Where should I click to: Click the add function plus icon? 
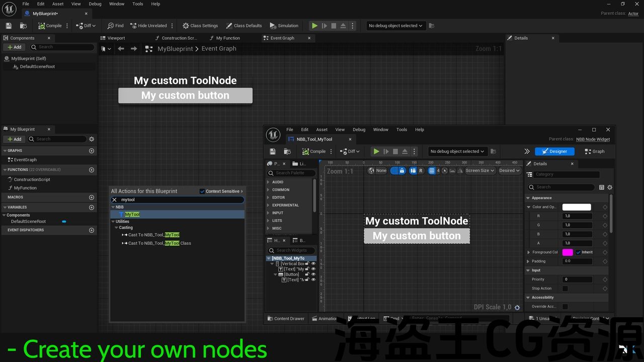(92, 170)
